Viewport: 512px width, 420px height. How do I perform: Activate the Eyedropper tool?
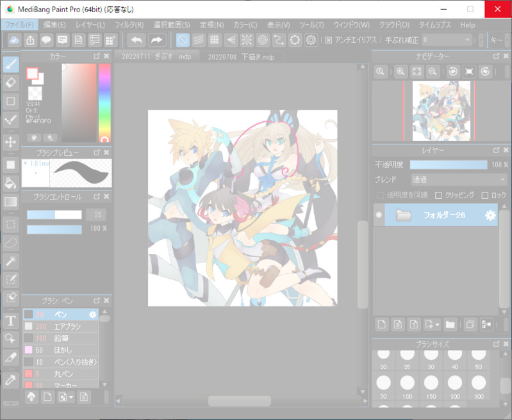(11, 380)
